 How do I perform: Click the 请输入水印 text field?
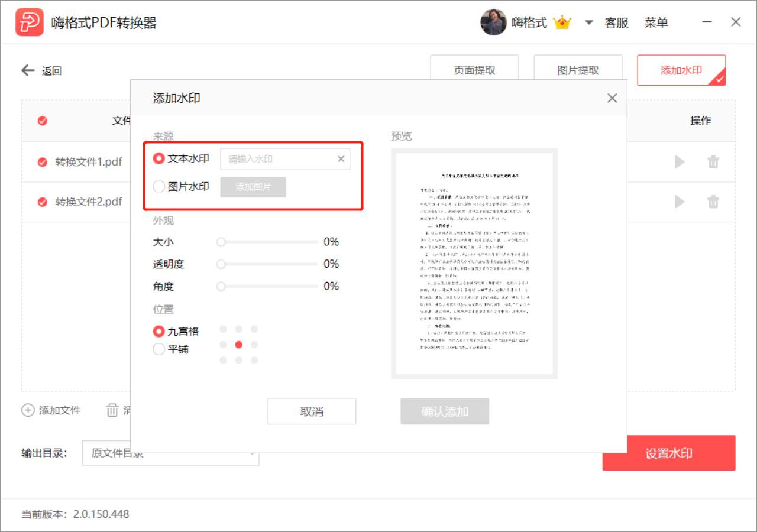[x=285, y=159]
